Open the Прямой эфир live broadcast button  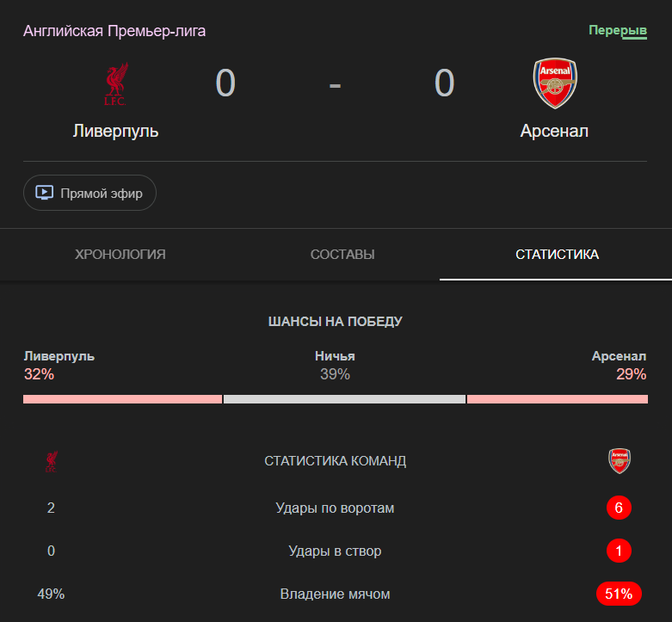coord(89,193)
